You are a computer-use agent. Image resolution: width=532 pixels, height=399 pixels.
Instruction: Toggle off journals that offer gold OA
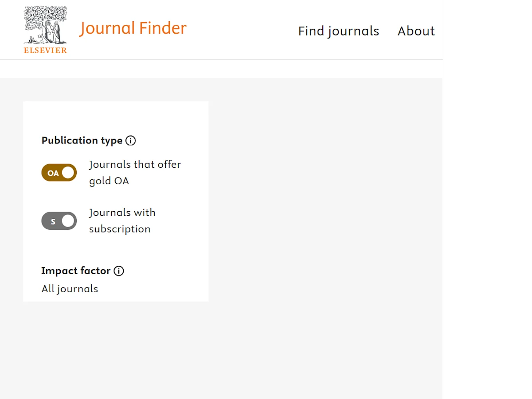[x=59, y=173]
